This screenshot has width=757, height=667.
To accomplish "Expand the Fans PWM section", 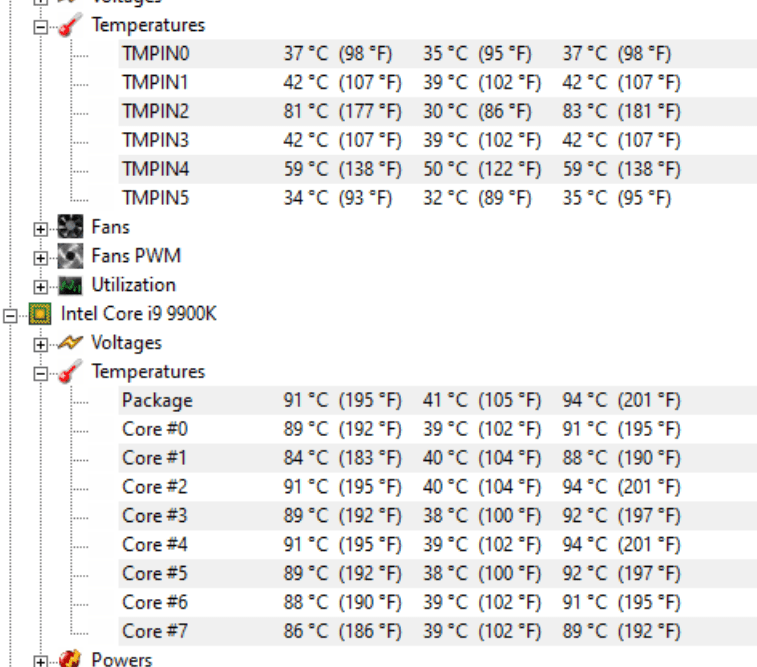I will coord(41,258).
